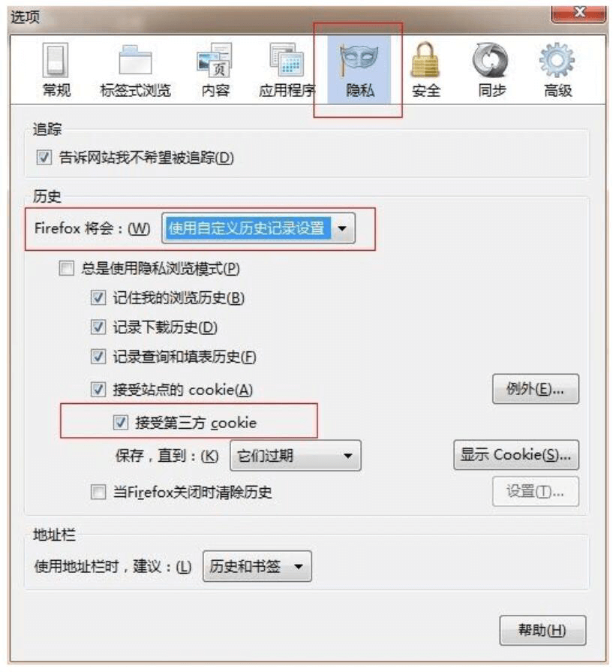Select the 隐私 privacy mask icon
Viewport: 616px width, 672px height.
click(359, 60)
